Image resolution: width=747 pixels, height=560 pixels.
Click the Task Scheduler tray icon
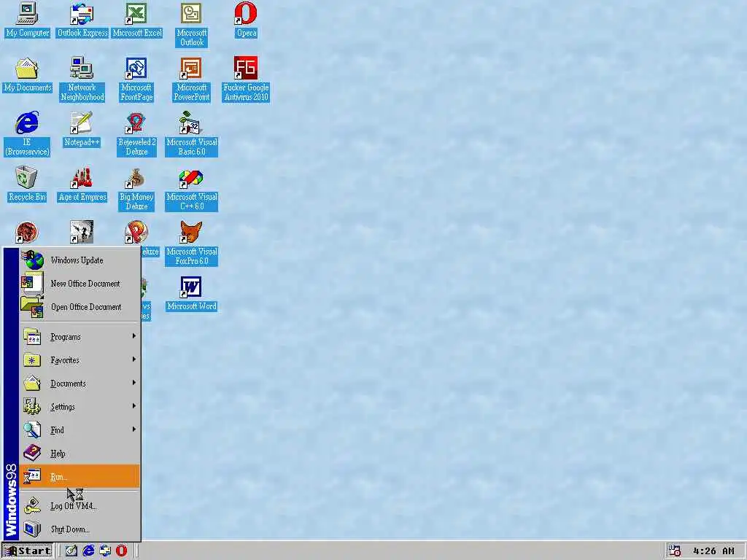tap(674, 551)
